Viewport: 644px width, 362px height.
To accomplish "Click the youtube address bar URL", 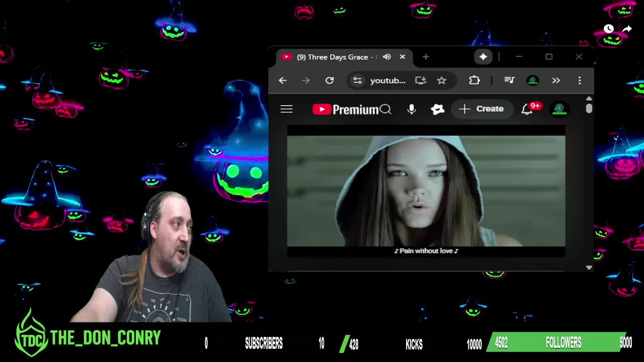I will (x=387, y=80).
